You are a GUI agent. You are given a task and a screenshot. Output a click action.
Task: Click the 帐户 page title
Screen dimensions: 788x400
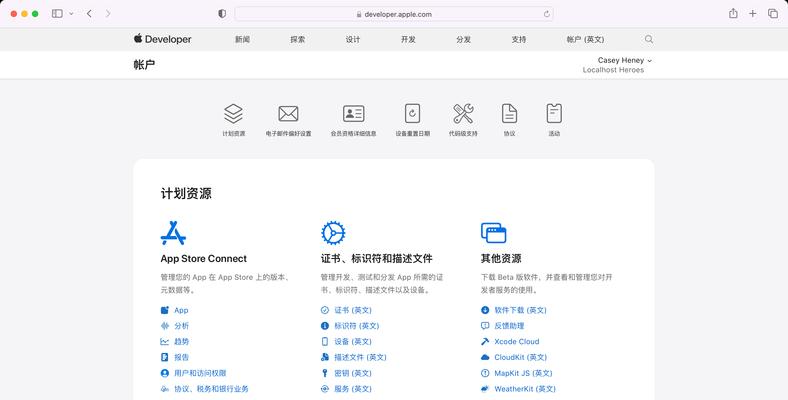pyautogui.click(x=144, y=64)
